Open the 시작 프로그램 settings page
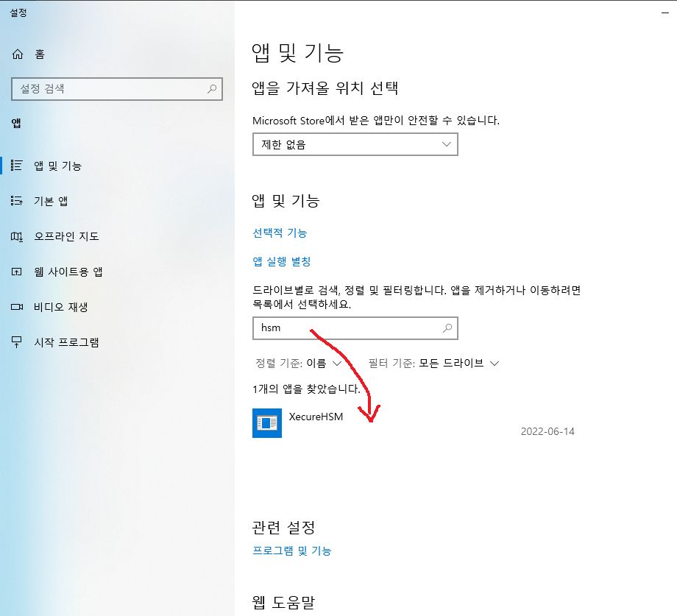 click(66, 342)
